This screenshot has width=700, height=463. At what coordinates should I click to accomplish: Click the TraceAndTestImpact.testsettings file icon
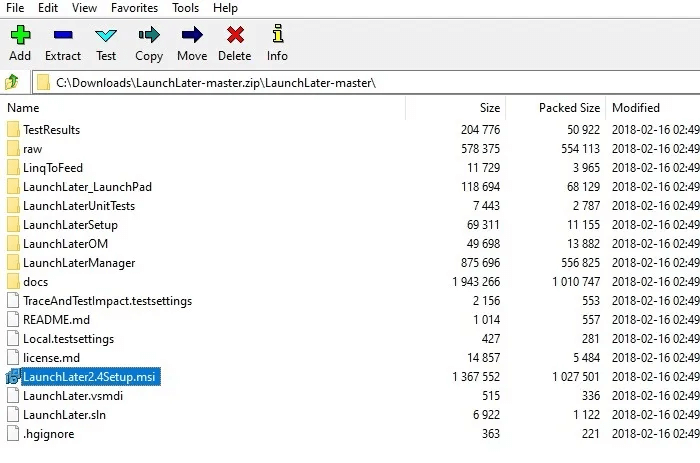13,301
